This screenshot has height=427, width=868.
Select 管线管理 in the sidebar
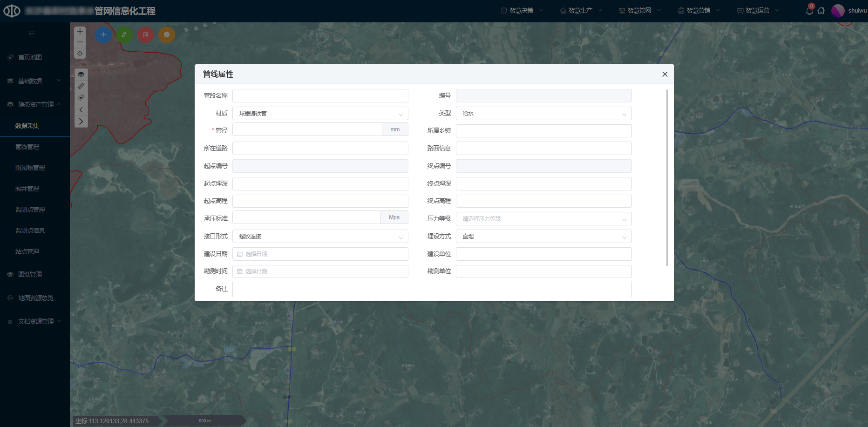pos(27,147)
